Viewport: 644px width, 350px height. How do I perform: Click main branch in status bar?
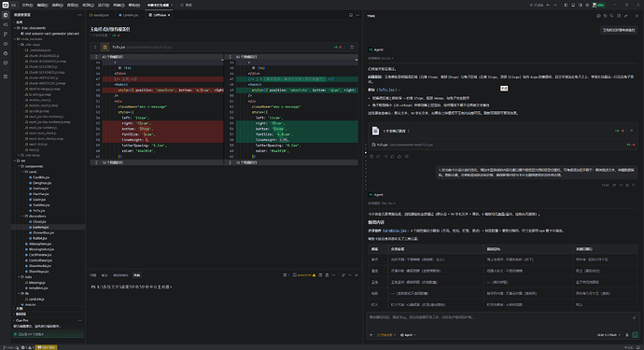[8, 347]
